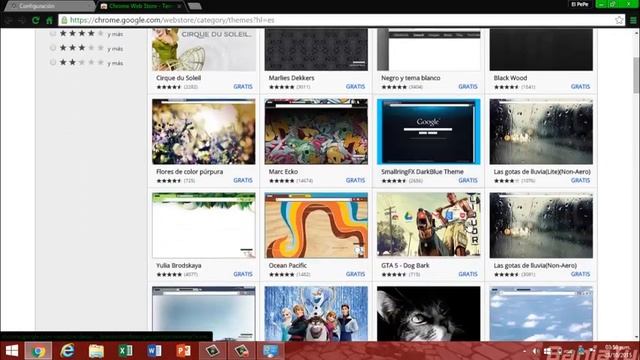The height and width of the screenshot is (360, 640).
Task: Click the page vertical scrollbar thumb
Action: pyautogui.click(x=636, y=76)
